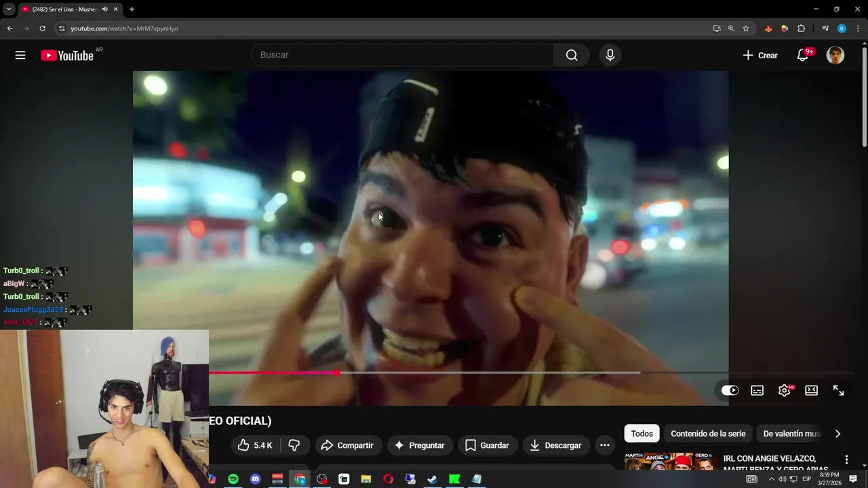Switch to theater mode
This screenshot has height=488, width=868.
click(811, 390)
